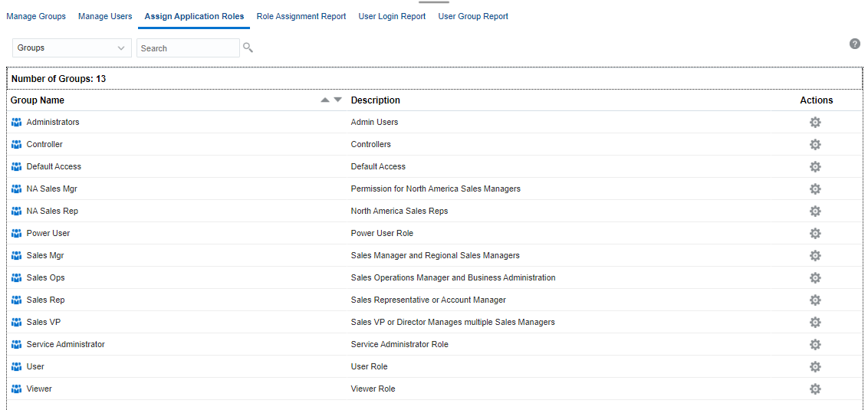
Task: Select the Sales Ops group name
Action: [x=45, y=277]
